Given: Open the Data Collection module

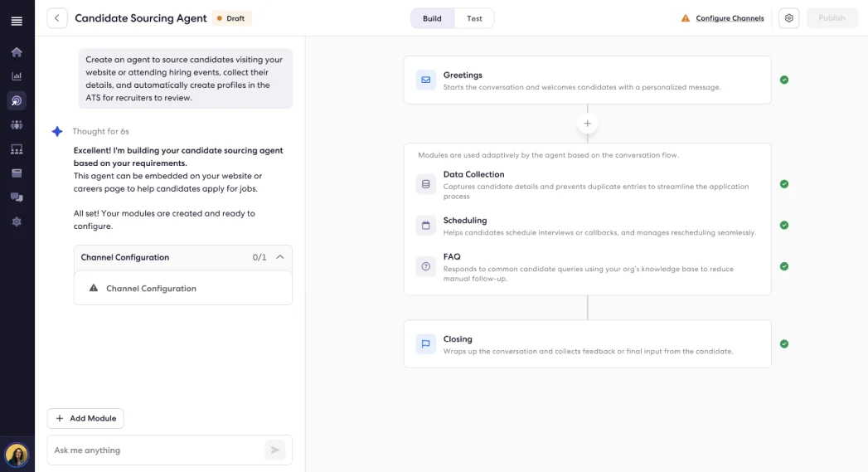Looking at the screenshot, I should coord(587,184).
